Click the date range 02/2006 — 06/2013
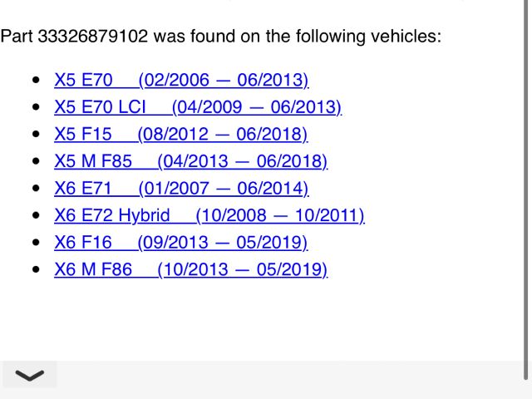The image size is (532, 399). (224, 81)
